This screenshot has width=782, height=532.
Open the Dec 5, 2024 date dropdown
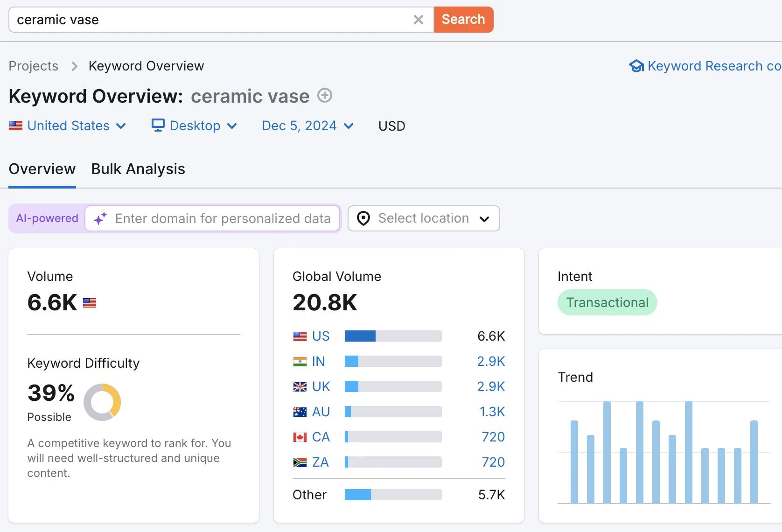308,126
